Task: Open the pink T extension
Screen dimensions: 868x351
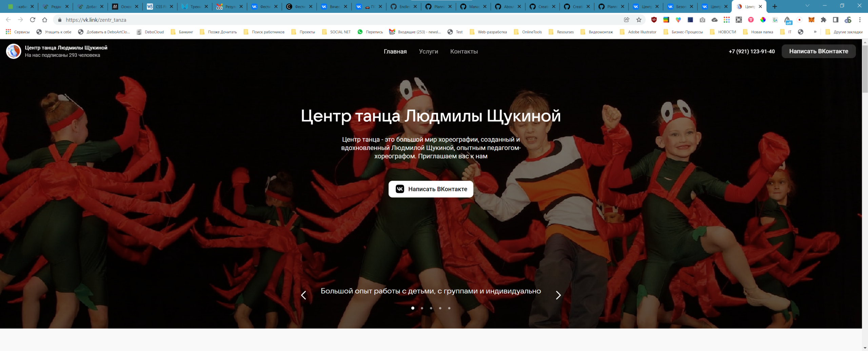Action: coord(751,20)
